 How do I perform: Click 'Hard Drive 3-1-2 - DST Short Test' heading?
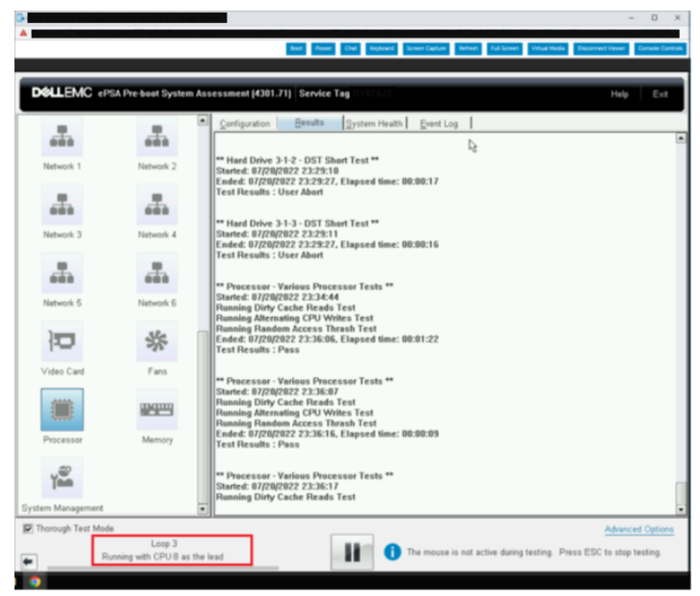point(297,160)
